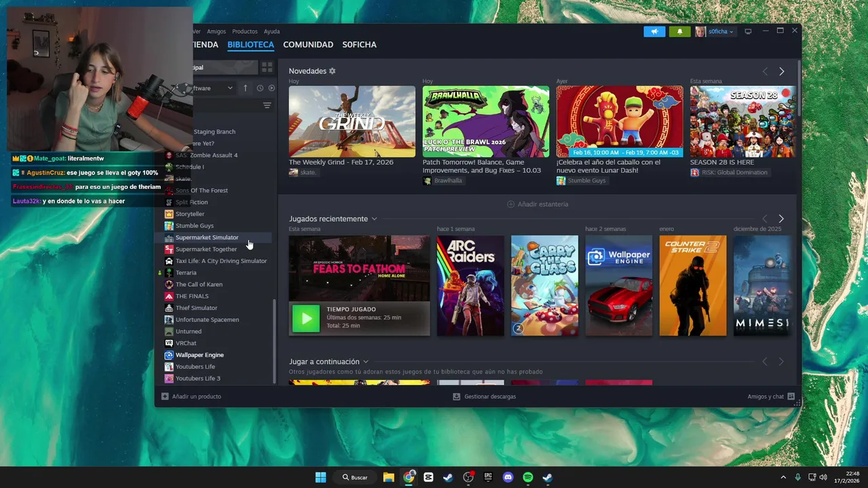Go to BIBLIOTECA tab
868x488 pixels.
pyautogui.click(x=251, y=45)
